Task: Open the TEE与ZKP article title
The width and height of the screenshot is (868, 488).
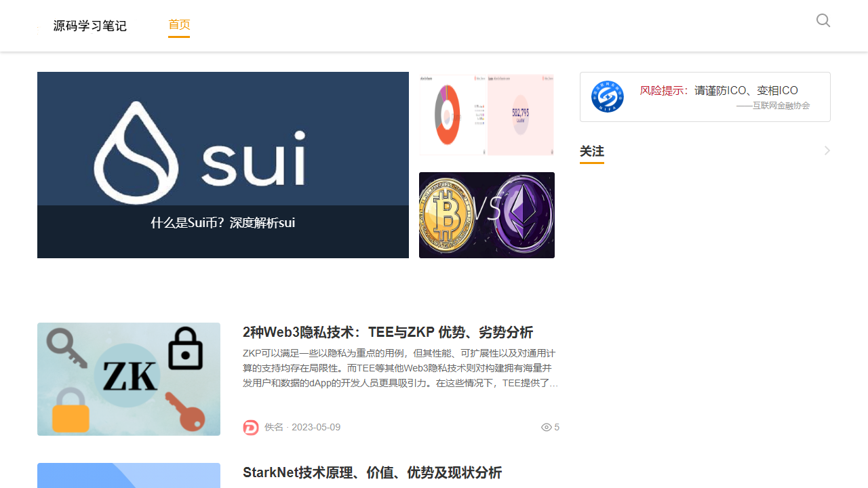Action: [x=388, y=332]
